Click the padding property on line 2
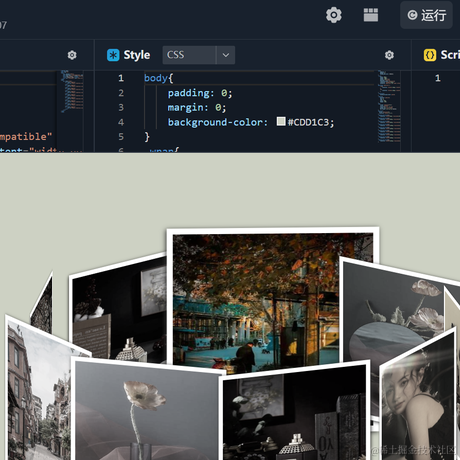 pos(188,93)
